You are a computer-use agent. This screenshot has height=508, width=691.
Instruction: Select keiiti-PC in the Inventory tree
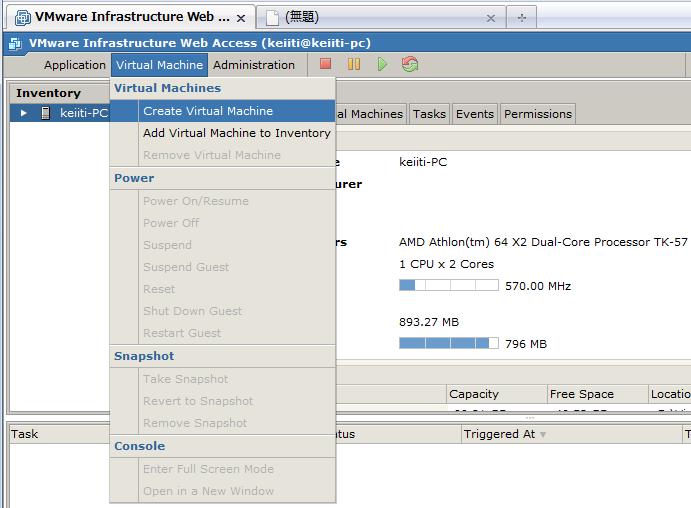(84, 113)
